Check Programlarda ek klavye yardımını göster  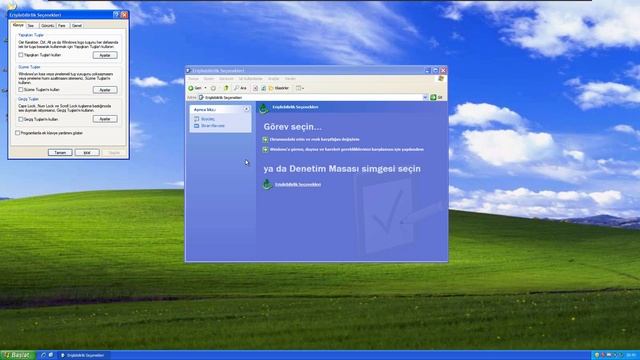click(18, 133)
